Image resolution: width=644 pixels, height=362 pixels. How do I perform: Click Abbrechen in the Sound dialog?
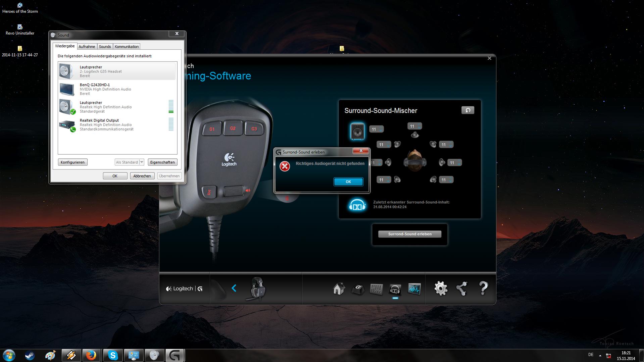click(x=142, y=176)
